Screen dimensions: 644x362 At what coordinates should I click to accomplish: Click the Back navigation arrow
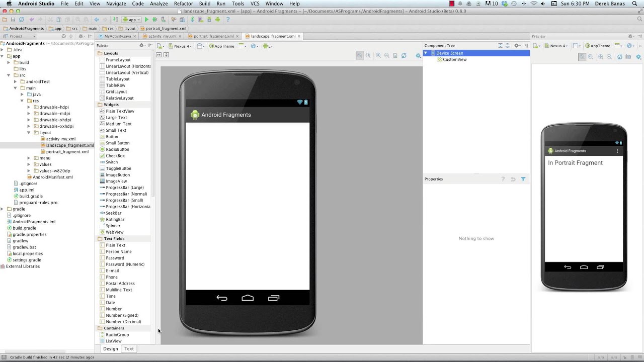coord(97,20)
